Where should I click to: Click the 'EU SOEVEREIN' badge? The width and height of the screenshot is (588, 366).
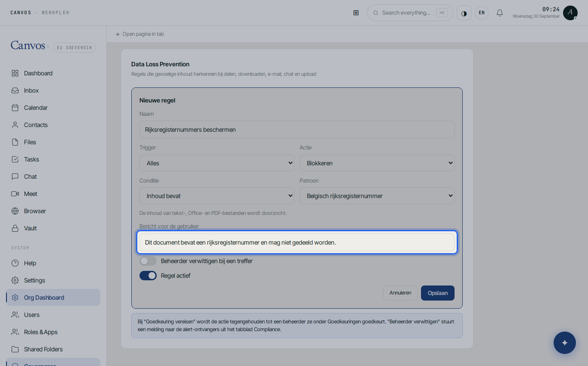(74, 47)
